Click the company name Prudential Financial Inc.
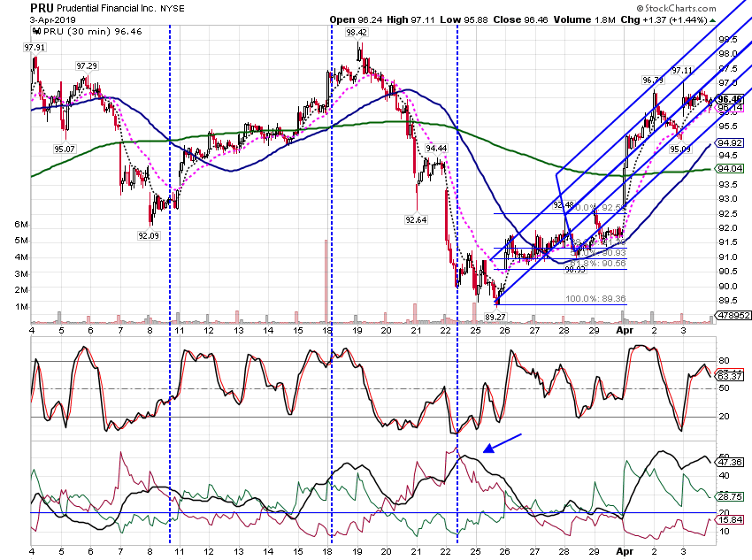Viewport: 752px width, 560px height. coord(106,9)
